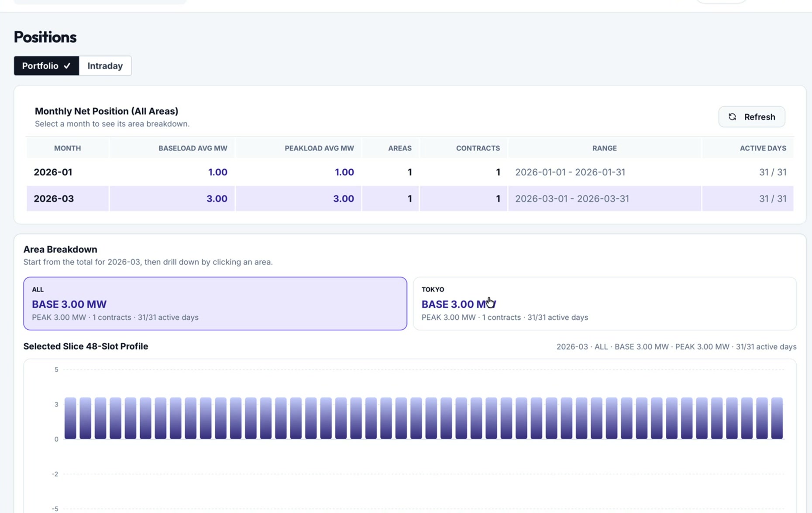Select the highlighted 2026-03 month row
The height and width of the screenshot is (513, 812).
175,198
